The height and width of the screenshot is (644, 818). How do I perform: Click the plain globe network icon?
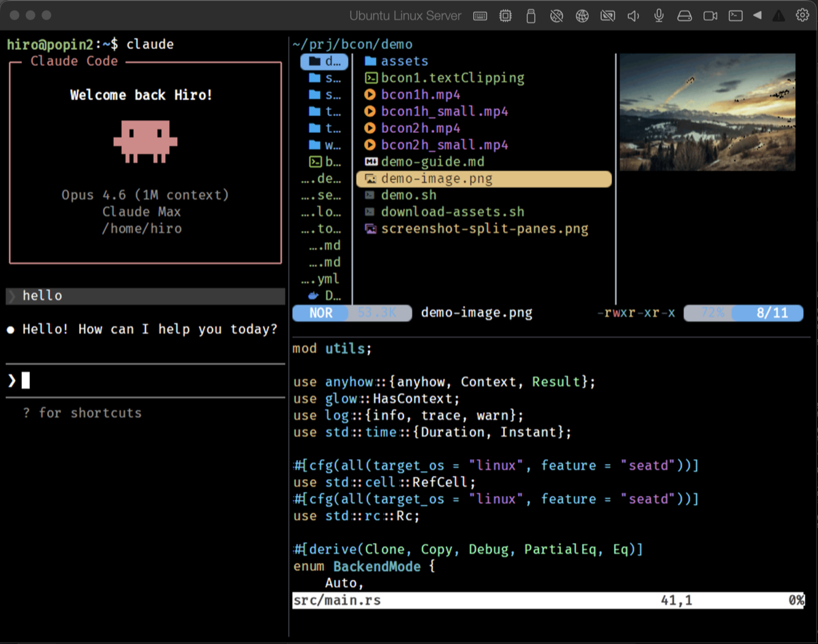pos(582,16)
